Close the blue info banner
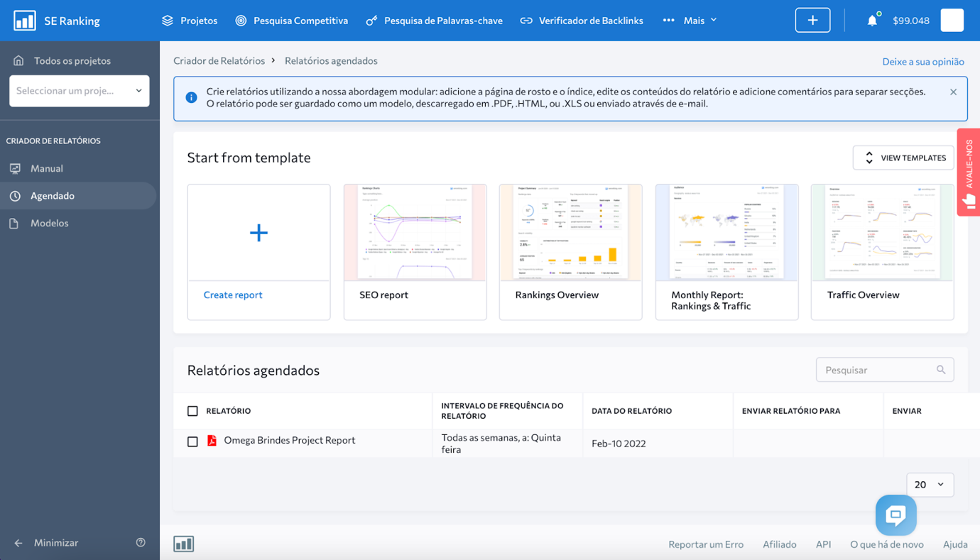The image size is (980, 560). 953,92
